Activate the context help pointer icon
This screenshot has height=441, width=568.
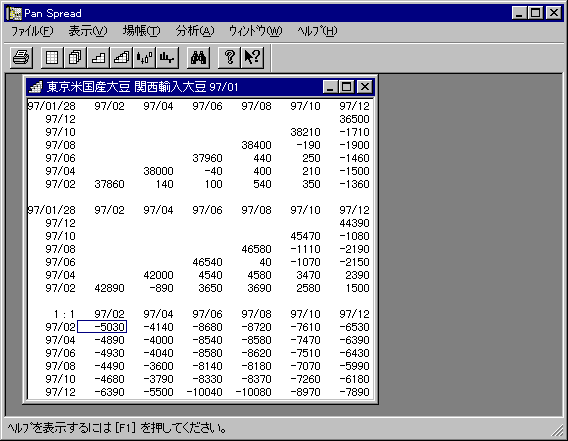pos(252,57)
